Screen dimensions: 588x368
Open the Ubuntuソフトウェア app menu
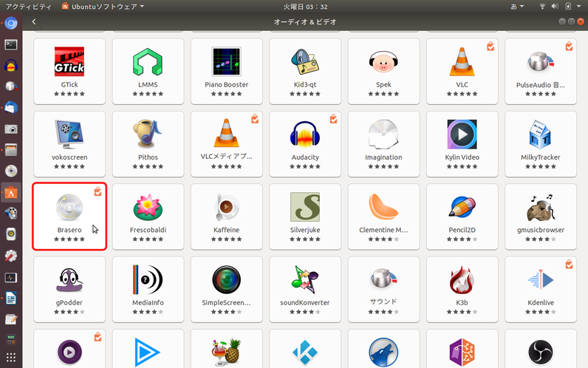(x=103, y=7)
